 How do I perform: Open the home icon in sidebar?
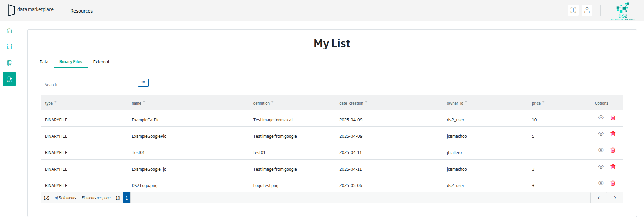click(x=9, y=31)
